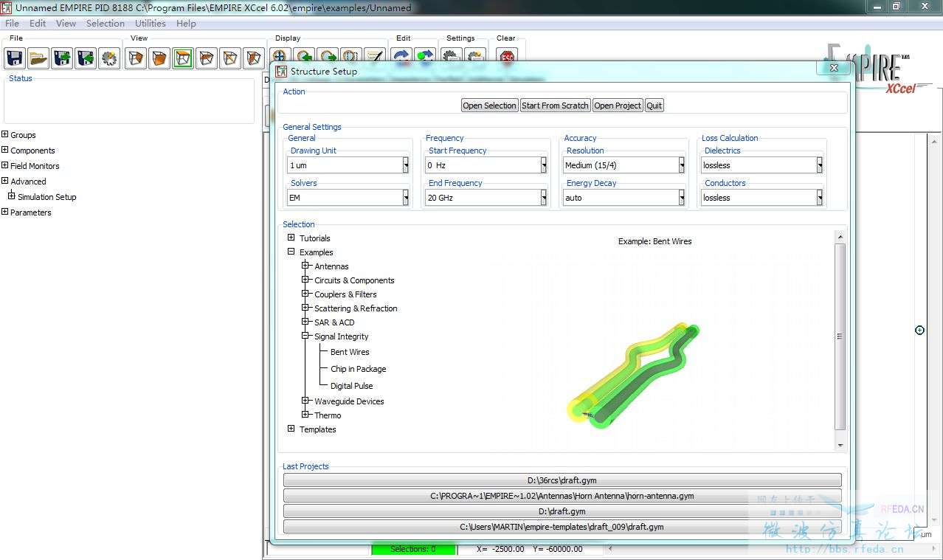Click the red ESC Clear icon
The width and height of the screenshot is (943, 560).
pyautogui.click(x=506, y=56)
